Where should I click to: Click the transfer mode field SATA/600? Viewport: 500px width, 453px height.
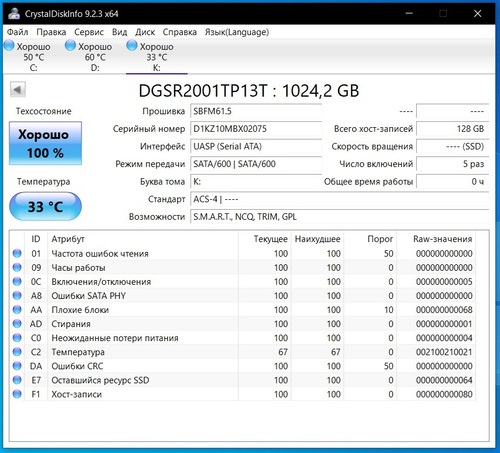pos(256,164)
